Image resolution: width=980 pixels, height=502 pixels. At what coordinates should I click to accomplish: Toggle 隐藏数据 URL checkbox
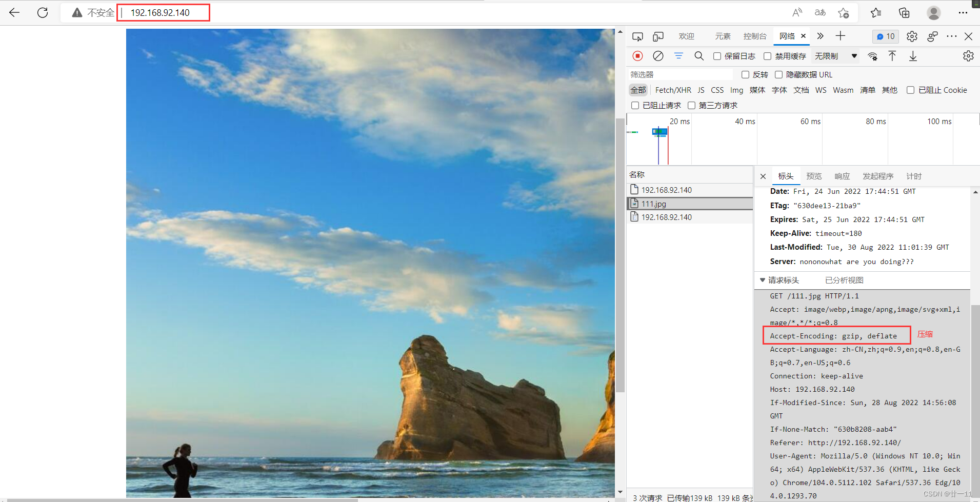tap(779, 75)
